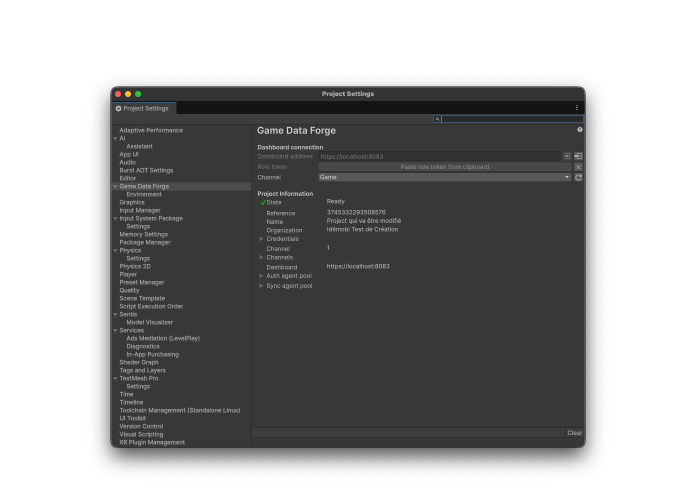Open Scene Template settings
696x493 pixels.
(x=142, y=298)
